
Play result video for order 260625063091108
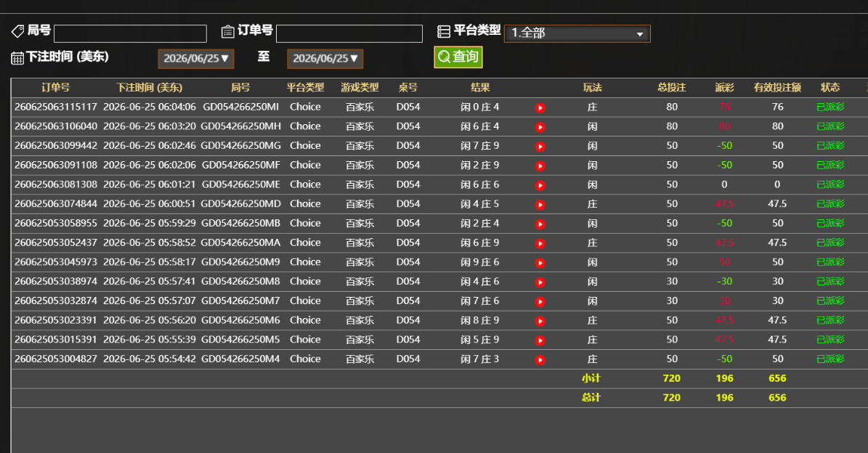(540, 166)
